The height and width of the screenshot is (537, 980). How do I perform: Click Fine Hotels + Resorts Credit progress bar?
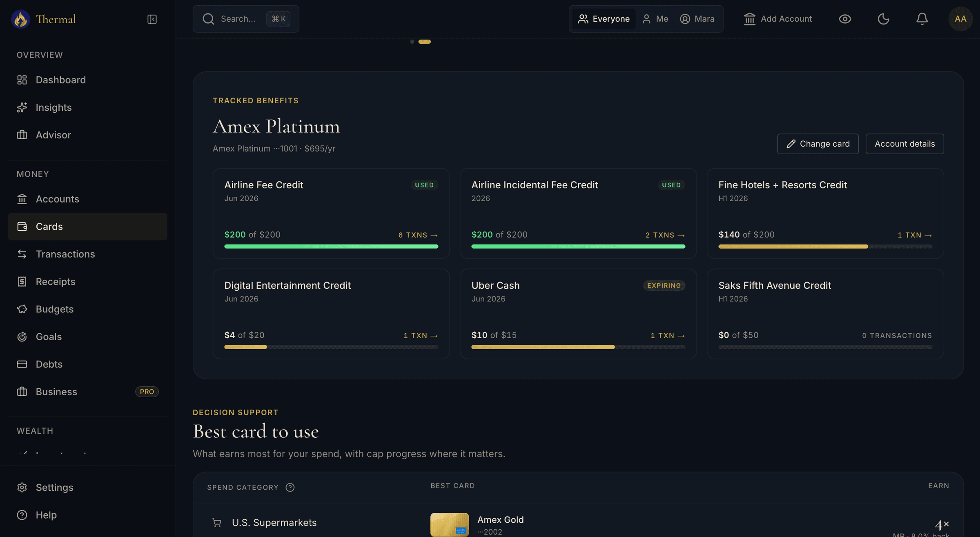click(825, 246)
